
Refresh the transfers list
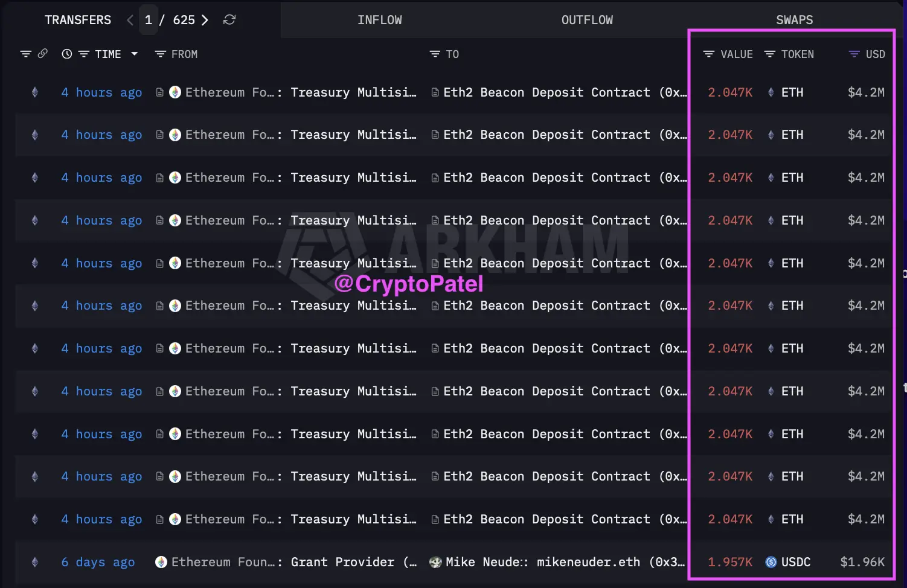tap(229, 20)
